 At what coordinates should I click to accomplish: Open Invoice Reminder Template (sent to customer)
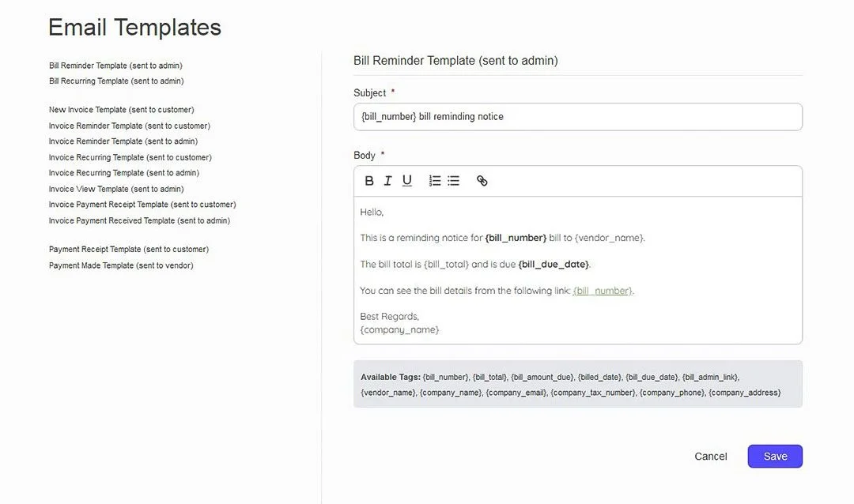click(129, 126)
